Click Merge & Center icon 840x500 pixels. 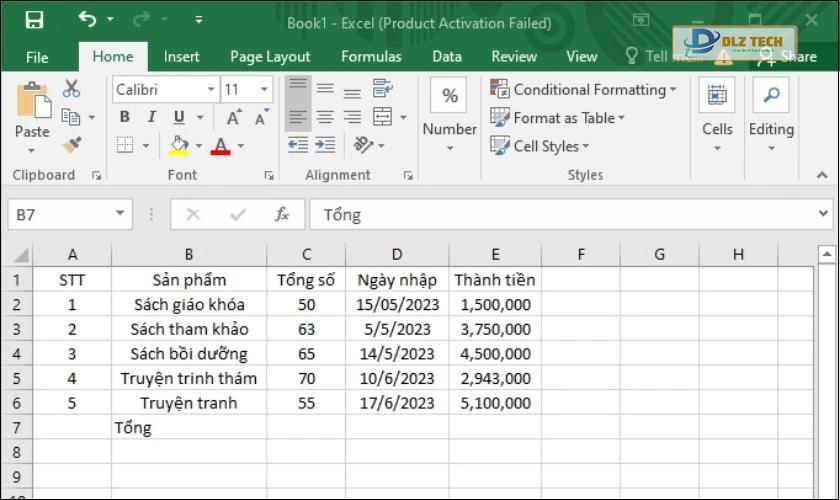click(382, 117)
